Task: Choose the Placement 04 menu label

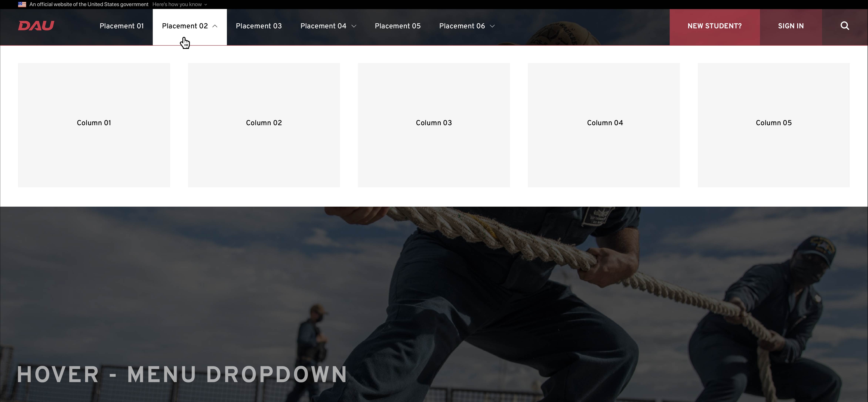Action: (324, 26)
